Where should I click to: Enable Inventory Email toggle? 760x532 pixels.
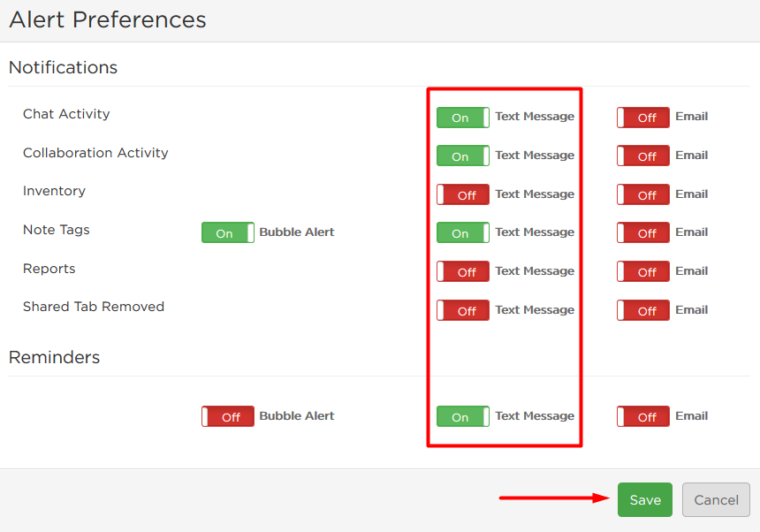pyautogui.click(x=643, y=194)
